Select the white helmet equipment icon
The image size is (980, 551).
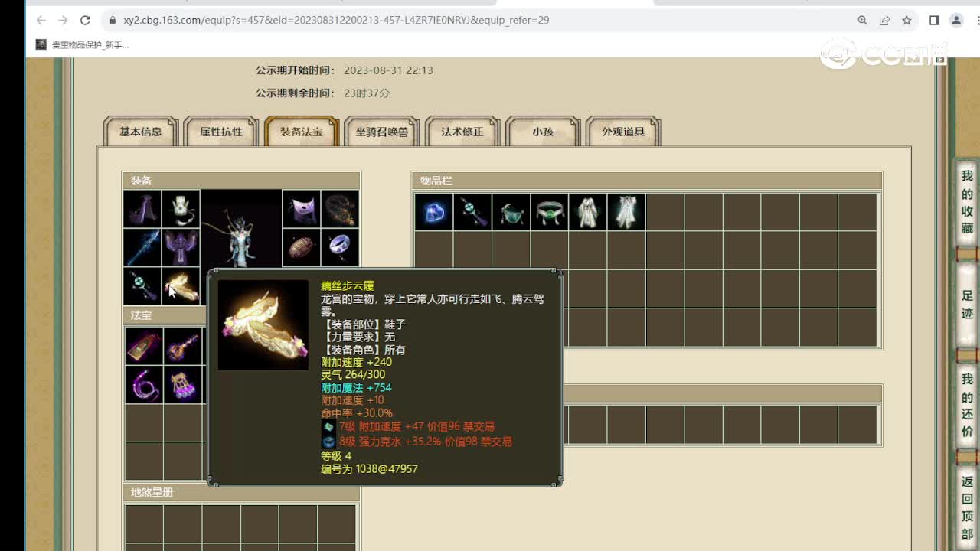[181, 210]
